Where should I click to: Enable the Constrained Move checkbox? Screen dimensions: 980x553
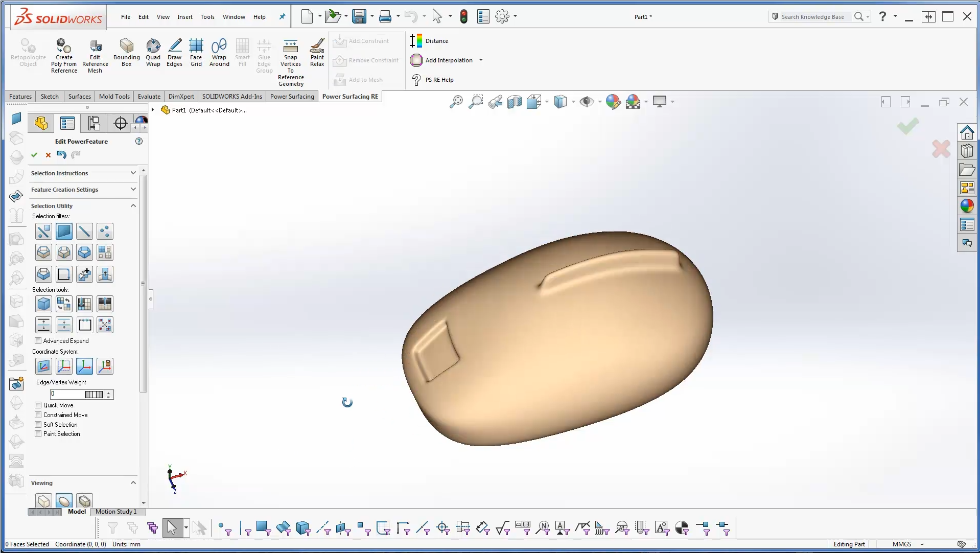(38, 415)
